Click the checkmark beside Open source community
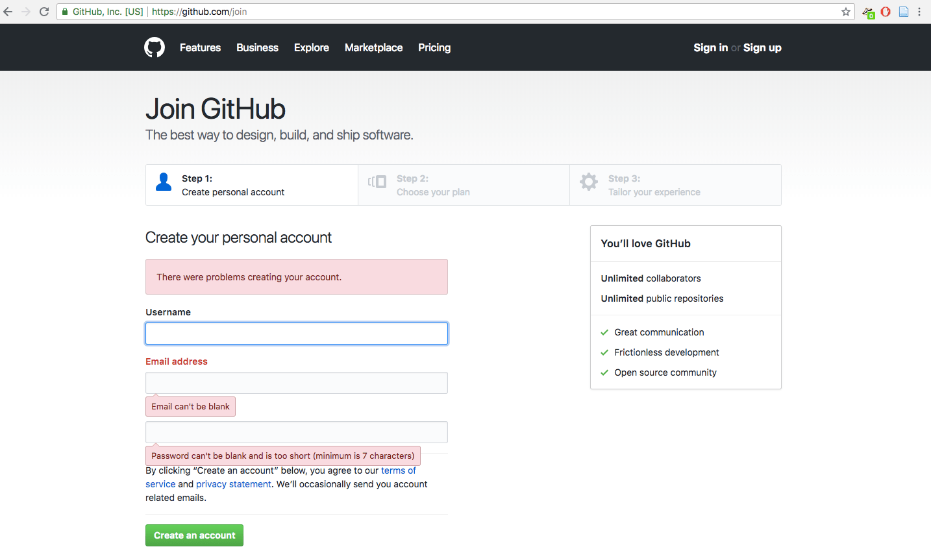The width and height of the screenshot is (931, 560). tap(604, 373)
